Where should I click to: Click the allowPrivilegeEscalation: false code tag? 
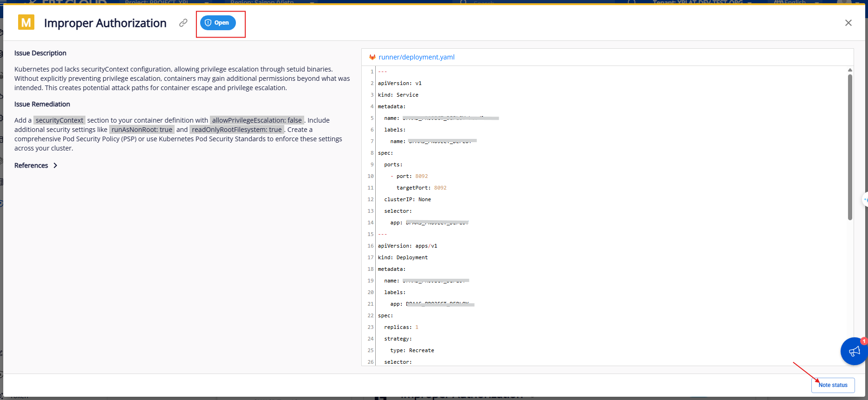(x=257, y=120)
